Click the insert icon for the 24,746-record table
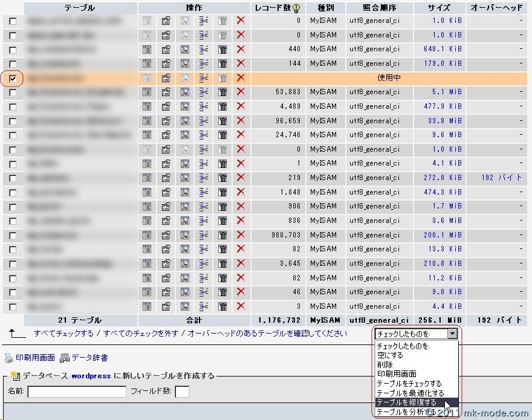532x420 pixels. (203, 135)
